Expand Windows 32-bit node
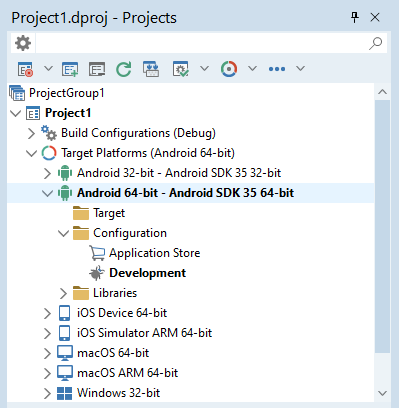The width and height of the screenshot is (399, 408). (47, 393)
